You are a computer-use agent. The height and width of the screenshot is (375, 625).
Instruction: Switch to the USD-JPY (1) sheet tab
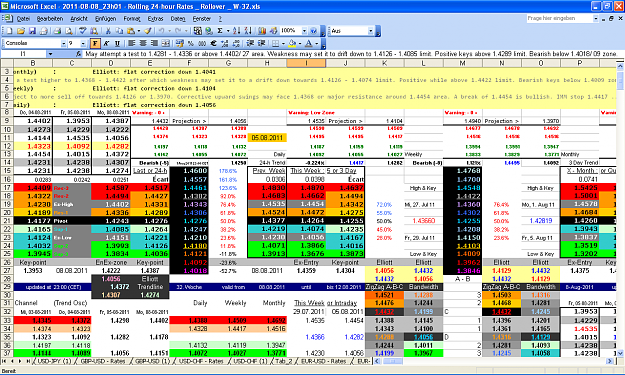click(54, 361)
